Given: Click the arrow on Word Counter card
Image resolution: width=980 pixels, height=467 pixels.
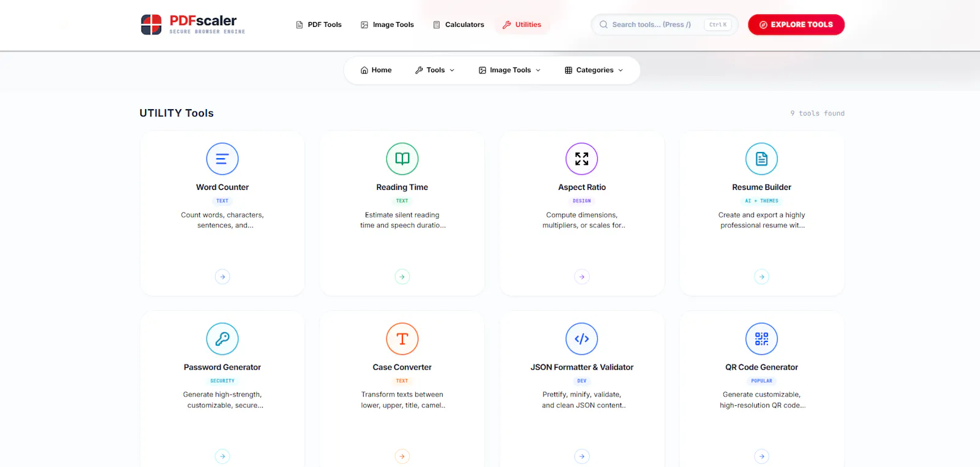Looking at the screenshot, I should 222,277.
